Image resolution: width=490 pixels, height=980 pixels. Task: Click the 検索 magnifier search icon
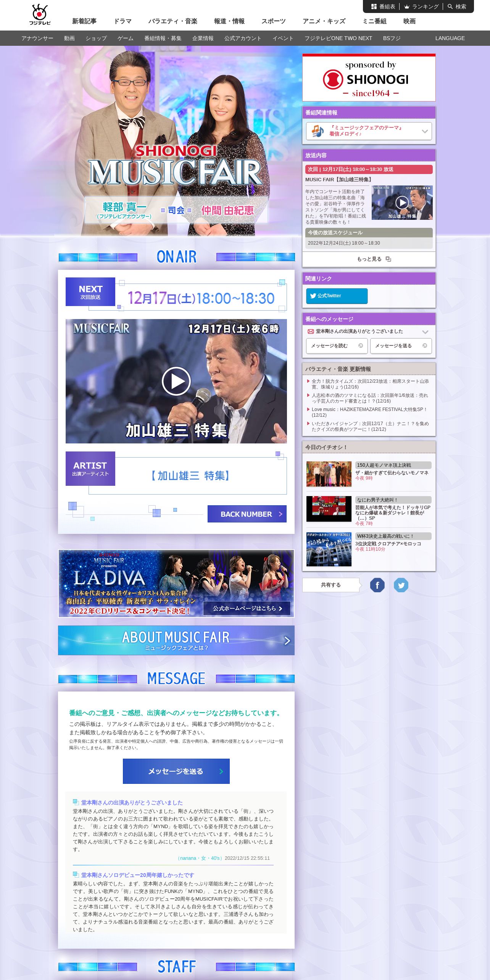tap(450, 6)
